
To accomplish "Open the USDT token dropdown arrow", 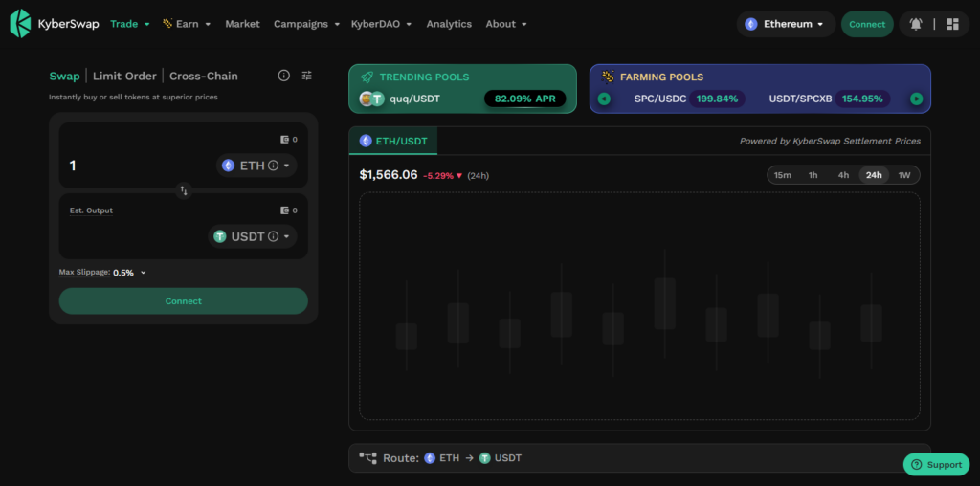I will point(286,236).
